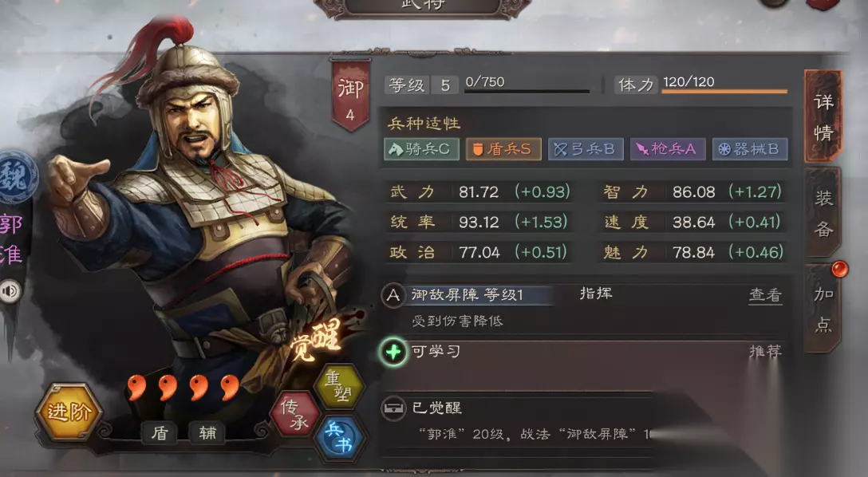Select the 枪兵A troop type
Image resolution: width=868 pixels, height=477 pixels.
click(668, 149)
